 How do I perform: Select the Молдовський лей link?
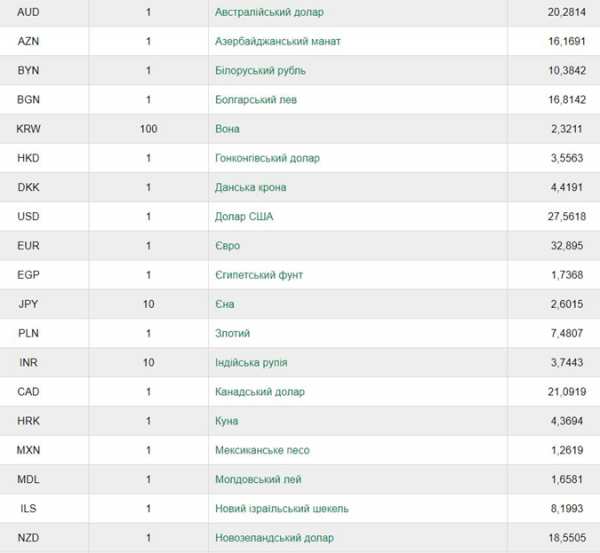[258, 480]
